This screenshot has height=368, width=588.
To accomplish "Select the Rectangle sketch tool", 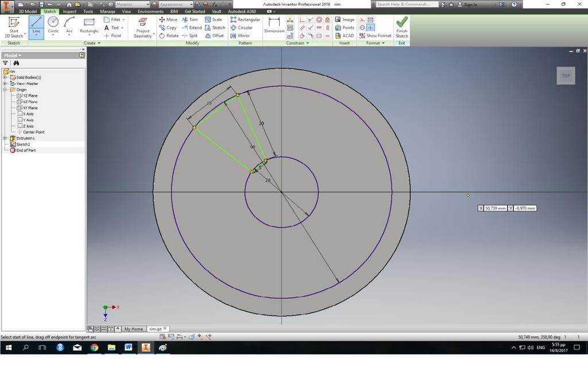I will (89, 26).
